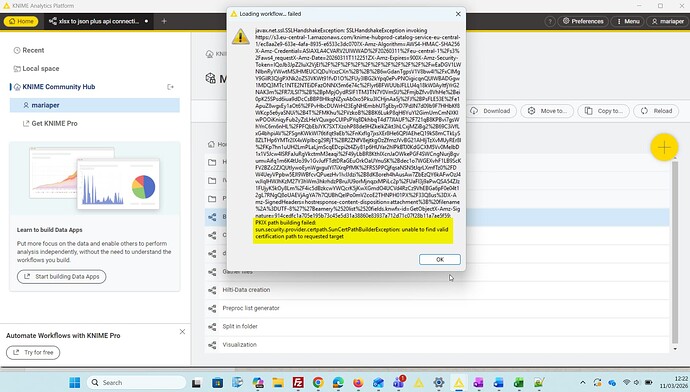Open FileZilla from the taskbar
This screenshot has height=392, width=690.
point(298,383)
